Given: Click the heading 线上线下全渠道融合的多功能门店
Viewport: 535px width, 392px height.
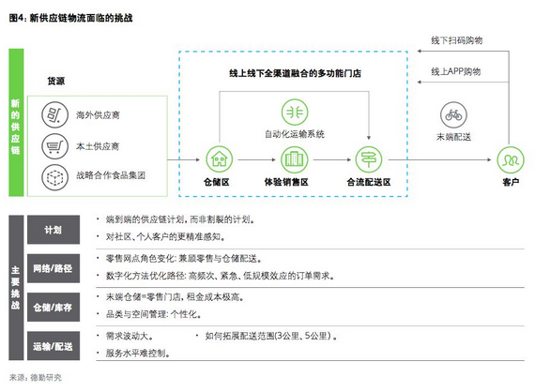Looking at the screenshot, I should (x=295, y=73).
